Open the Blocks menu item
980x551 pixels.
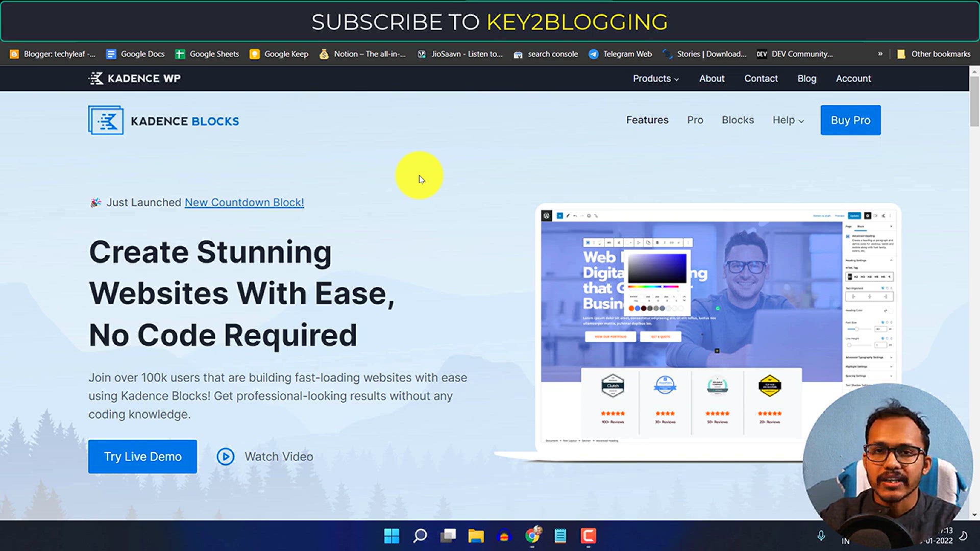pos(738,120)
